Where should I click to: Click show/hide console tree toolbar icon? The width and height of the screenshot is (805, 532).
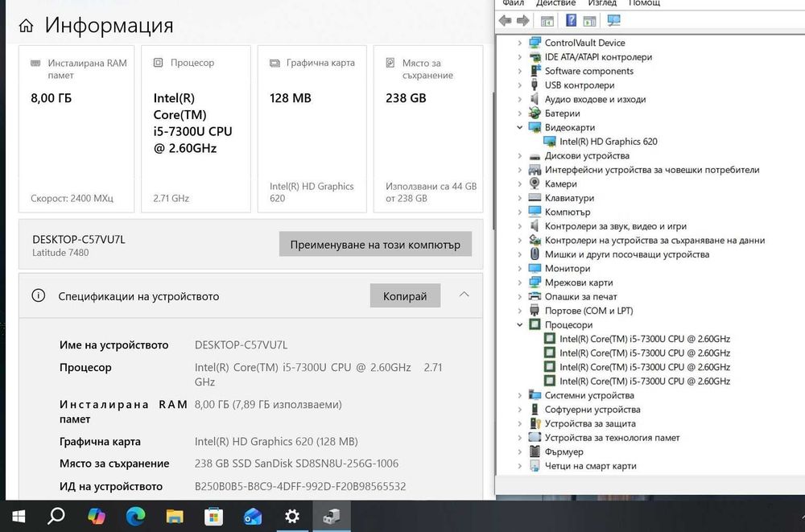(547, 21)
